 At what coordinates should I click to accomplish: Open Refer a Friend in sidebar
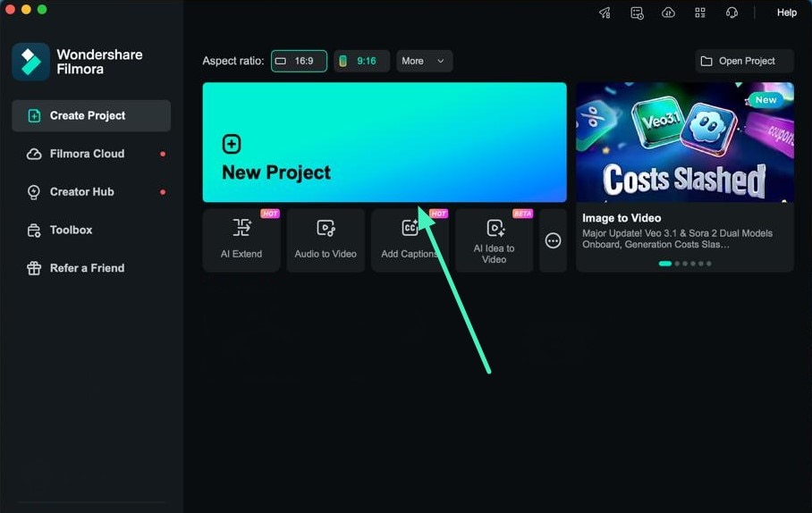91,268
